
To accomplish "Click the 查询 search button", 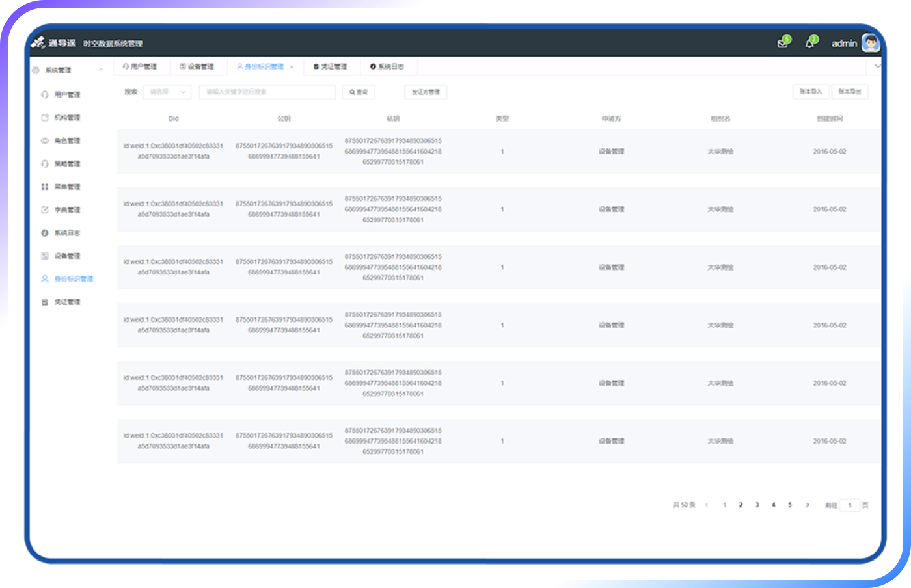I will (x=359, y=92).
